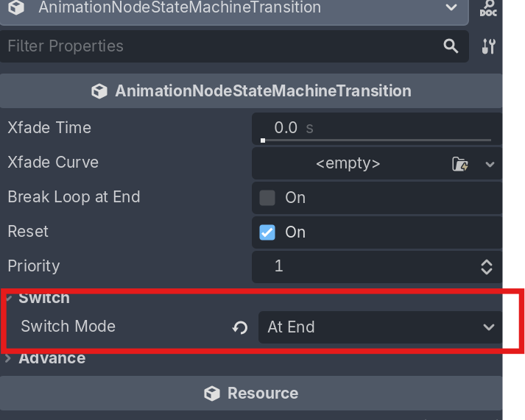Screen dimensions: 525x420
Task: Expand the Advance section
Action: tap(52, 358)
